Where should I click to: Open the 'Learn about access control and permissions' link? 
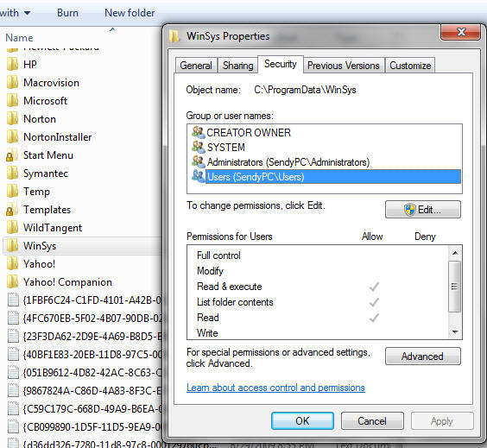click(x=275, y=388)
